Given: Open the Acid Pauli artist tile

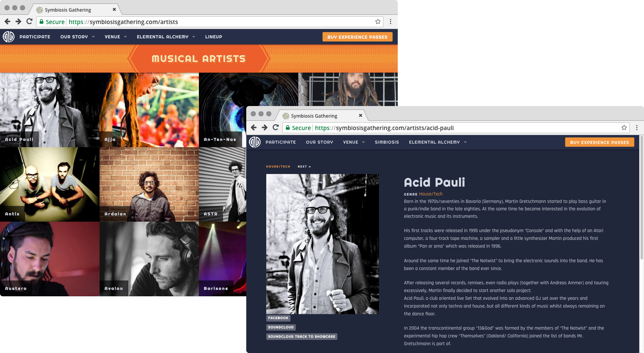Looking at the screenshot, I should pos(50,110).
